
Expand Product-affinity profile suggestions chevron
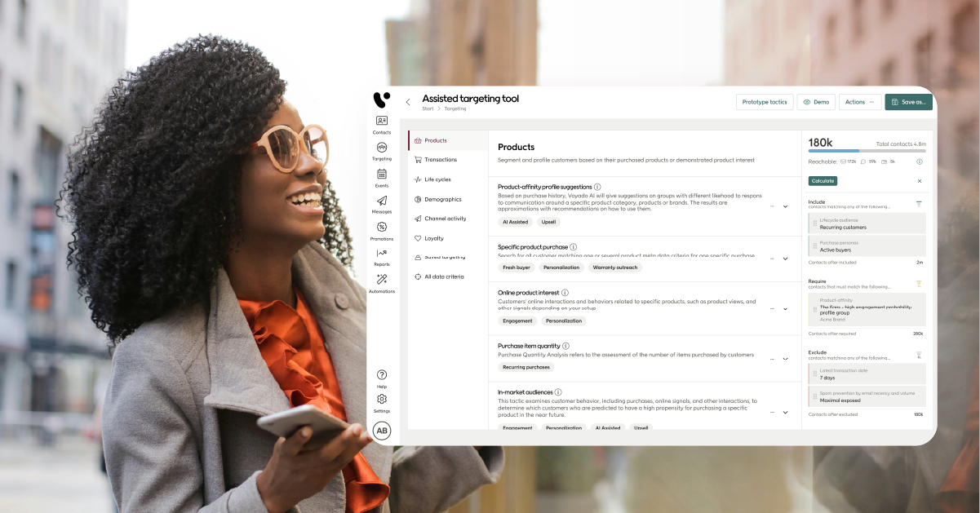click(785, 206)
